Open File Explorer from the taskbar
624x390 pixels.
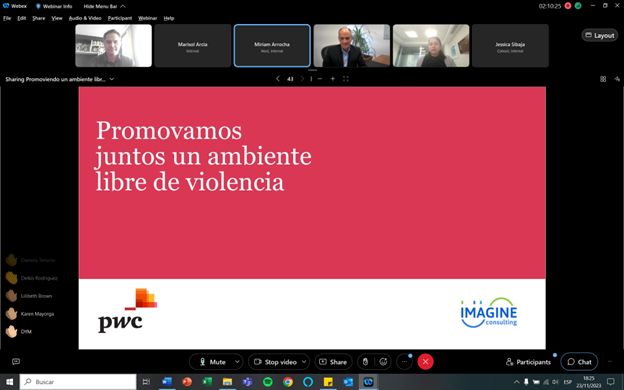(227, 382)
